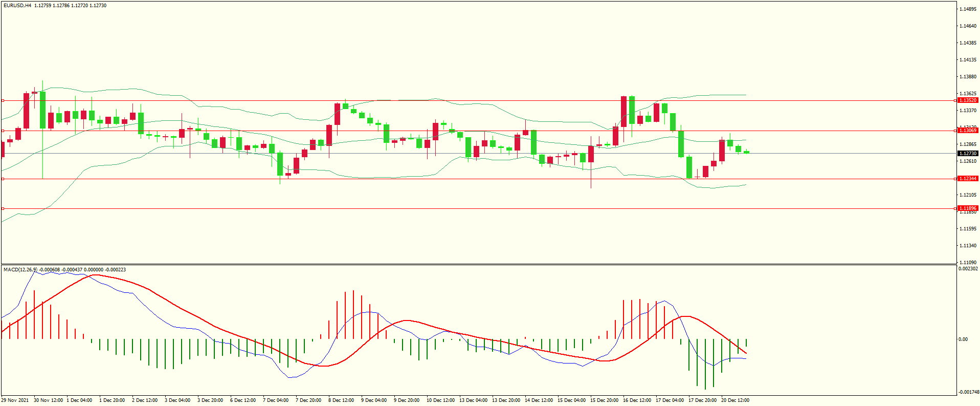Click the 1.14895 price scale label
The image size is (980, 406).
968,9
